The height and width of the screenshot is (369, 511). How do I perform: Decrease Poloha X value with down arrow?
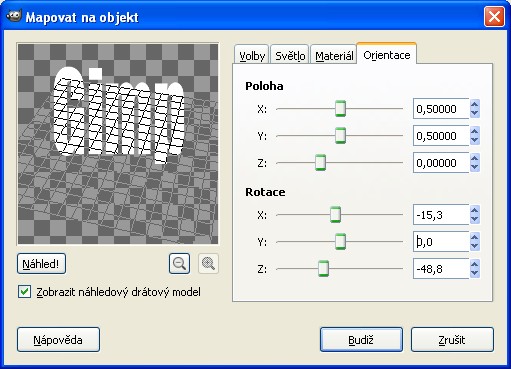[475, 113]
